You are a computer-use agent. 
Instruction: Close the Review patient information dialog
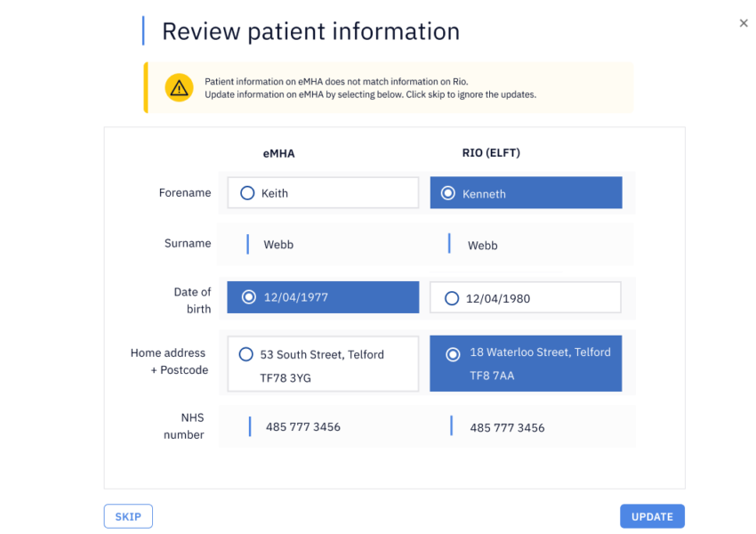point(744,23)
